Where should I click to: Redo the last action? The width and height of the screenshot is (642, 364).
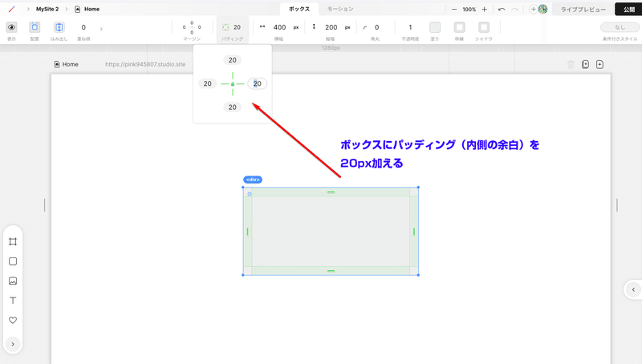click(x=514, y=10)
